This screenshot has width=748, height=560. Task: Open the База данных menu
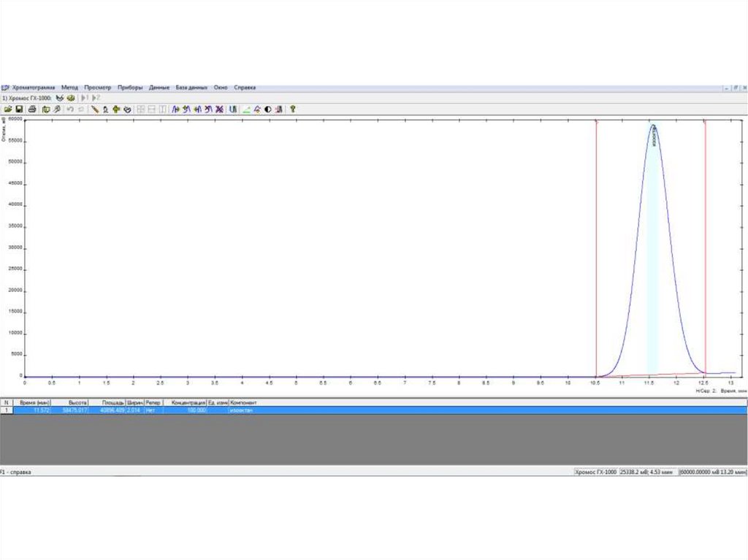tap(191, 88)
